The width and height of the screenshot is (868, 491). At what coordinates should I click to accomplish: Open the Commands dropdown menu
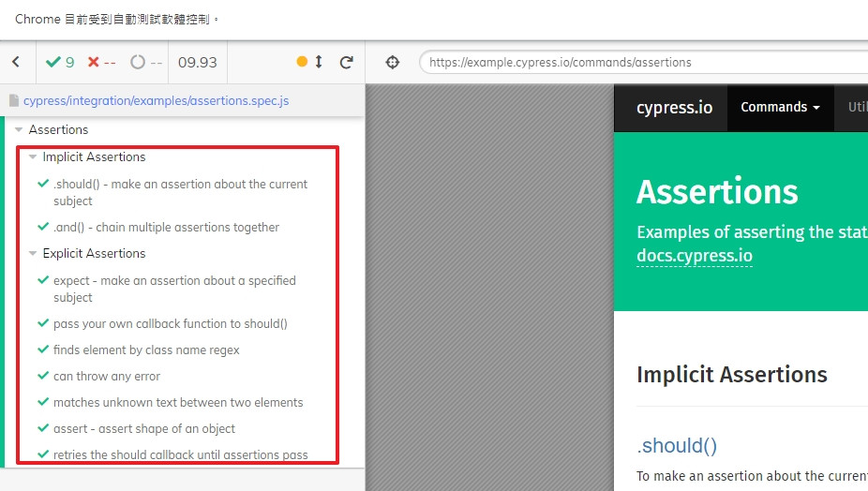click(x=781, y=108)
